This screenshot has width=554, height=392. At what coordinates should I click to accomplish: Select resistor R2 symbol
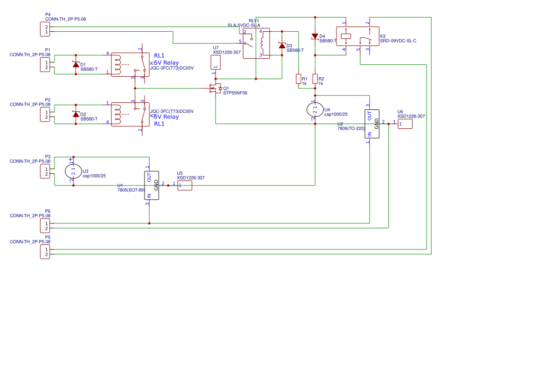pos(315,79)
